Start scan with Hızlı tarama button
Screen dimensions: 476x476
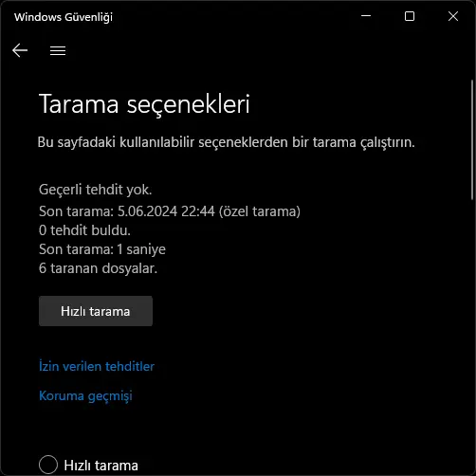coord(96,311)
